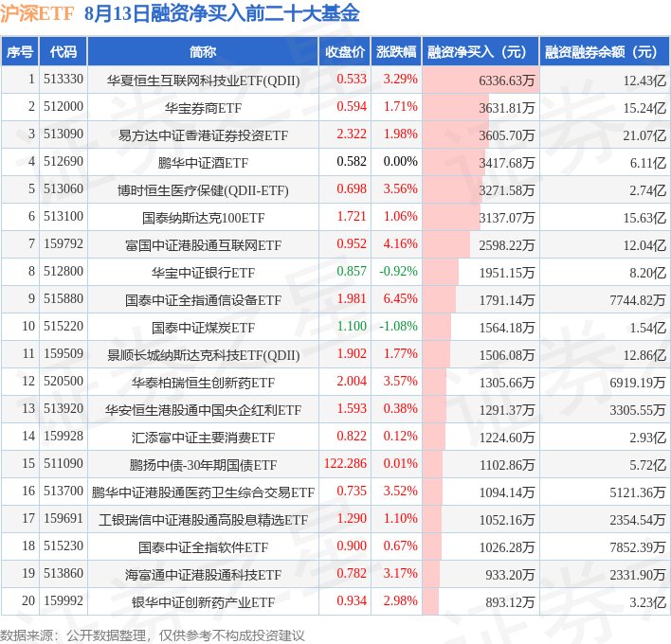Select 鹏华中证酒ETF name cell
The height and width of the screenshot is (644, 671).
pyautogui.click(x=203, y=163)
